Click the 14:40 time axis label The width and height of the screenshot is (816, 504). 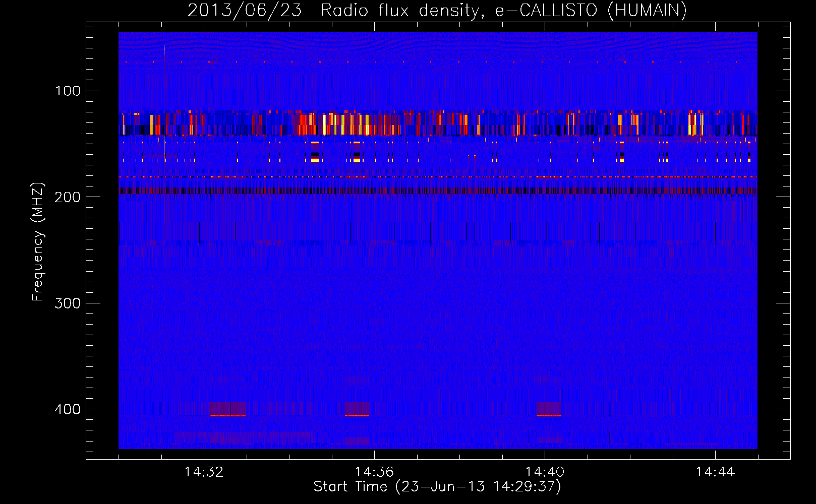point(545,472)
